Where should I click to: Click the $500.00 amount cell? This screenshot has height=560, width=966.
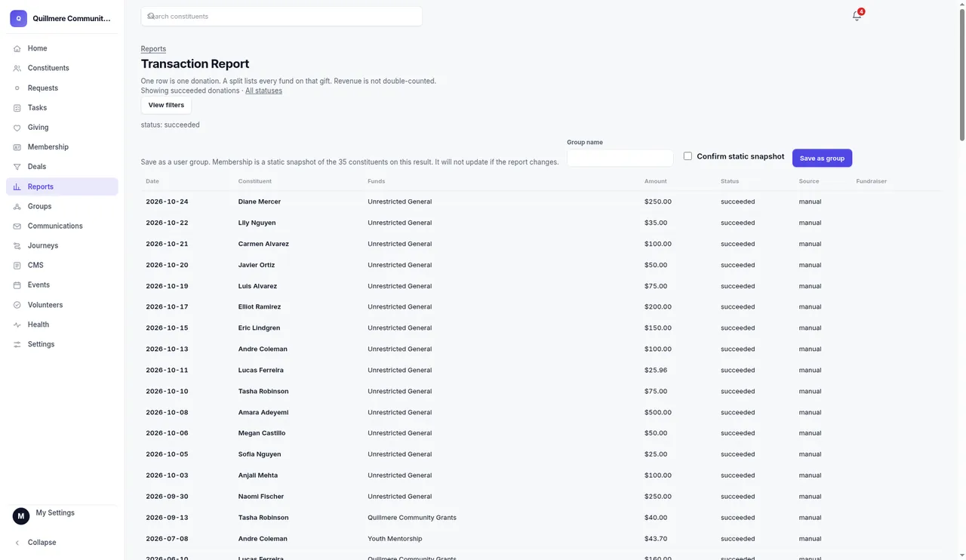tap(658, 413)
